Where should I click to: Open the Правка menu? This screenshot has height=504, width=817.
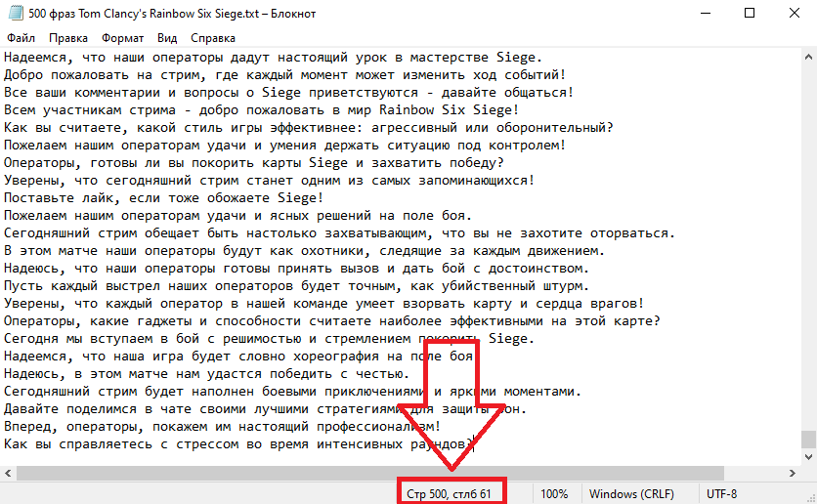coord(67,38)
